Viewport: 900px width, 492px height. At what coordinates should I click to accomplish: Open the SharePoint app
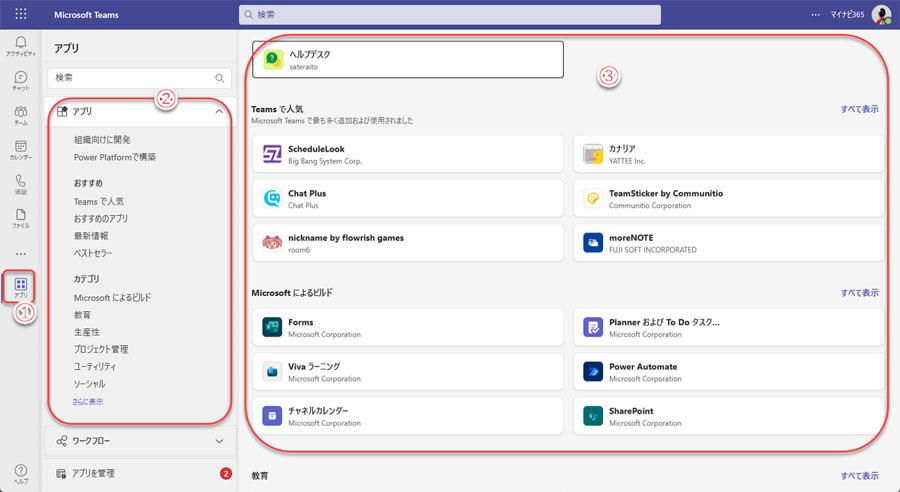point(728,416)
